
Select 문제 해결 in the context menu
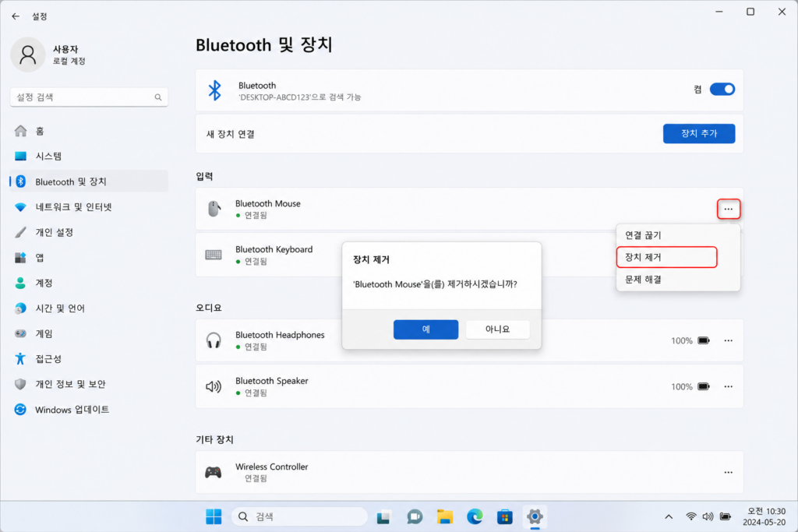643,279
